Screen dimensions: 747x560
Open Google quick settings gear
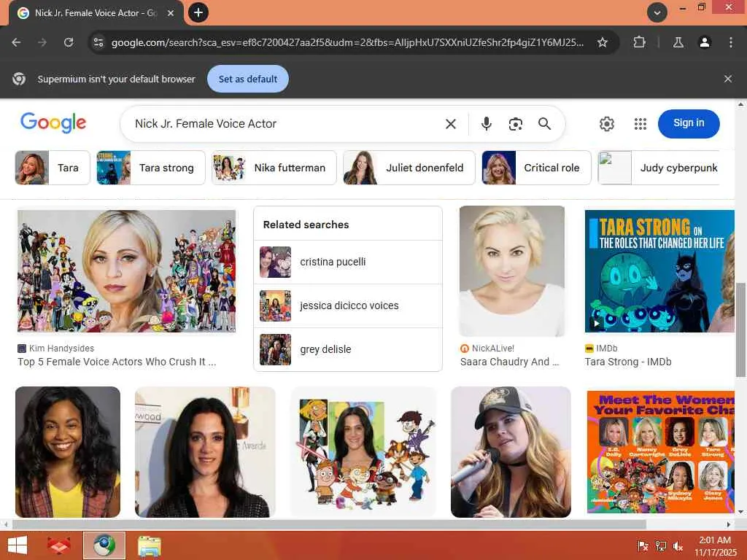(606, 124)
